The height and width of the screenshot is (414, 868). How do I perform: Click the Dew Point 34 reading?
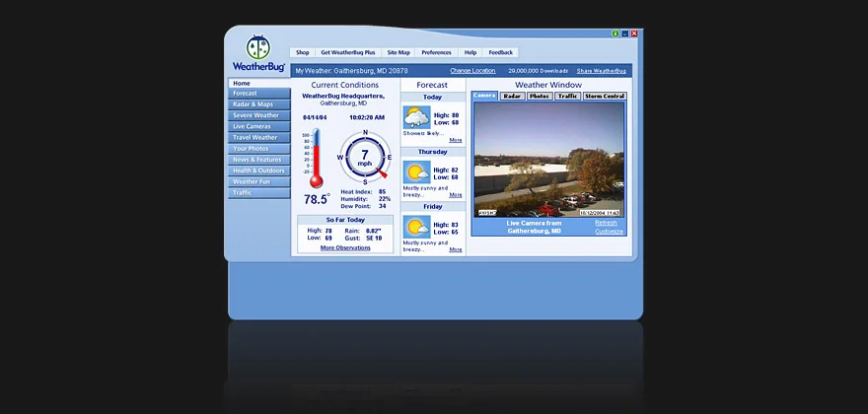(364, 206)
